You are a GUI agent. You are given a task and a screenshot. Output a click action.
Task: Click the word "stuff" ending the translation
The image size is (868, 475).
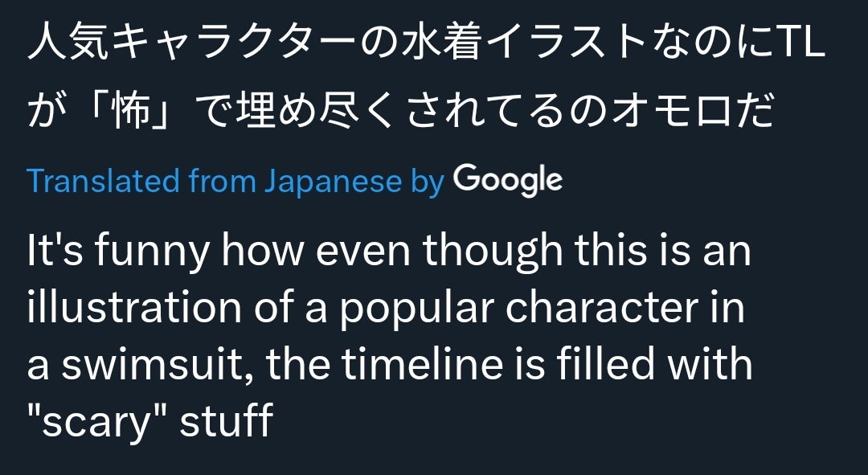[x=227, y=420]
